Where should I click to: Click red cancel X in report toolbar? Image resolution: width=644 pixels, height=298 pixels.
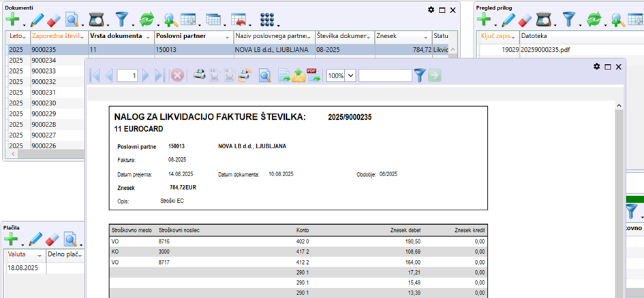177,76
